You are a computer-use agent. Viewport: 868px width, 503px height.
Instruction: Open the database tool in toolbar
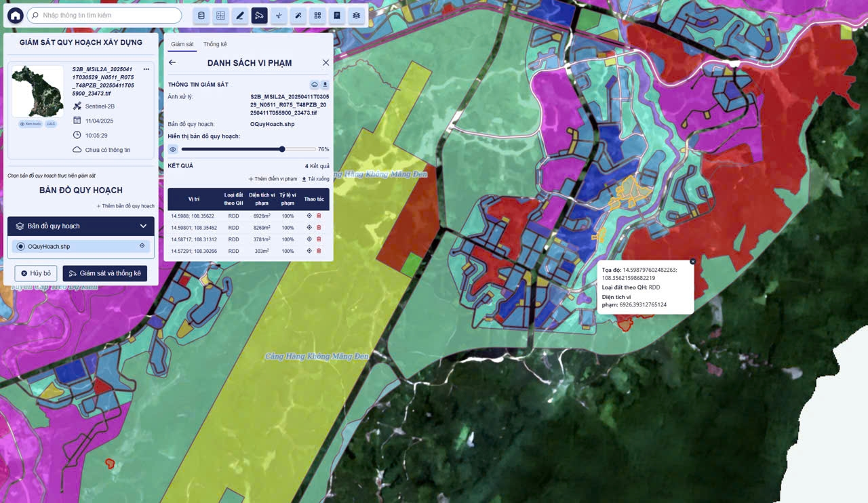point(201,16)
